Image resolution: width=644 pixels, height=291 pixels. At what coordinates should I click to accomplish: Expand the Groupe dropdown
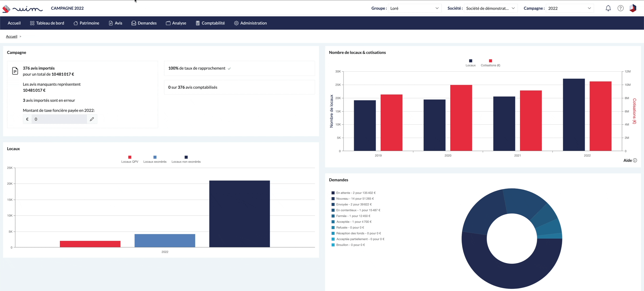[414, 8]
